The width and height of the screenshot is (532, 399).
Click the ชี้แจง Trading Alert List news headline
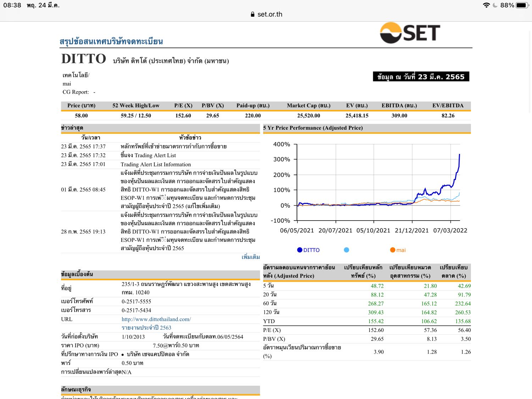coord(148,155)
